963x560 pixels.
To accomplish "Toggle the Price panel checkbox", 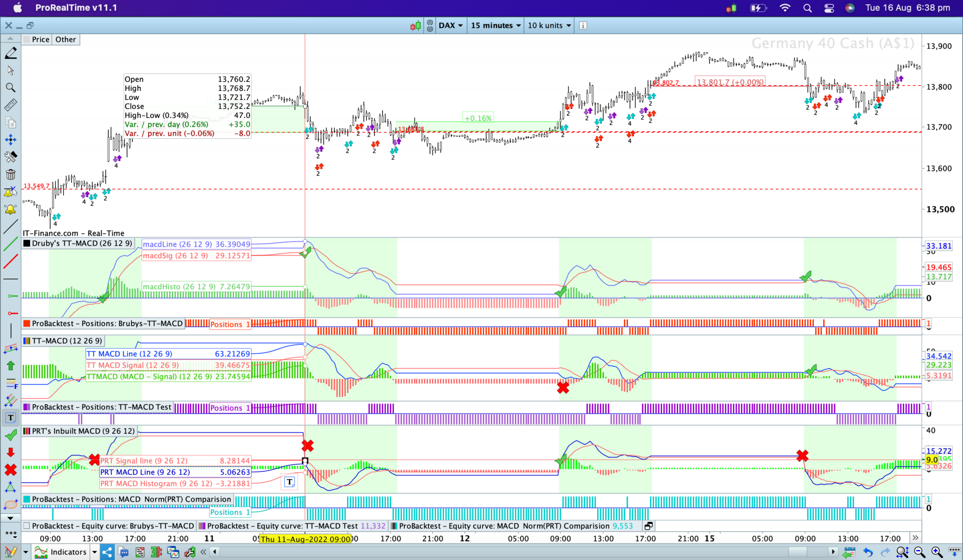I will [27, 39].
